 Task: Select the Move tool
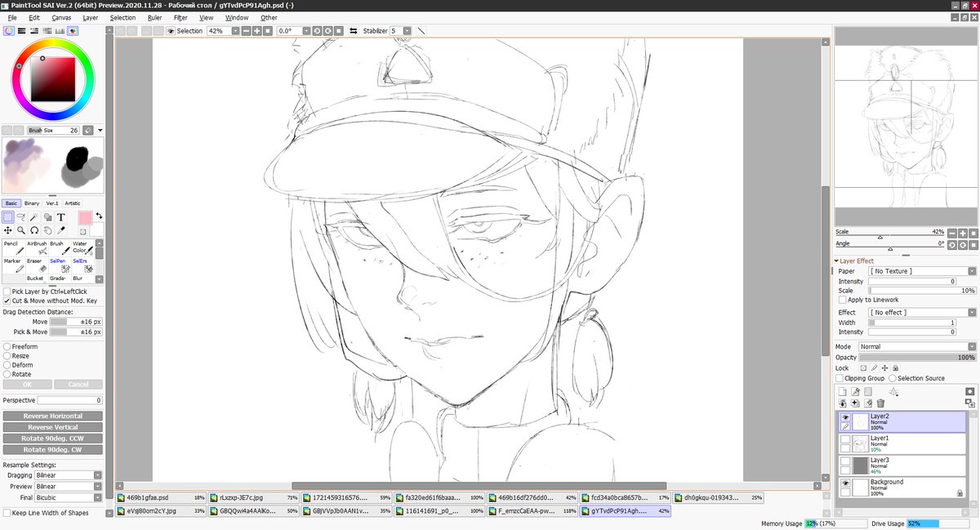click(x=7, y=230)
